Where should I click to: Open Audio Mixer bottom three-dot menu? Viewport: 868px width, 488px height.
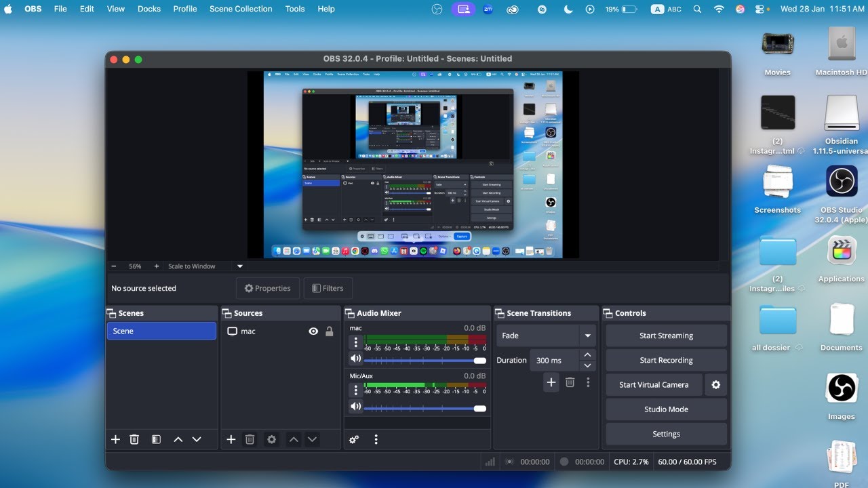[376, 439]
